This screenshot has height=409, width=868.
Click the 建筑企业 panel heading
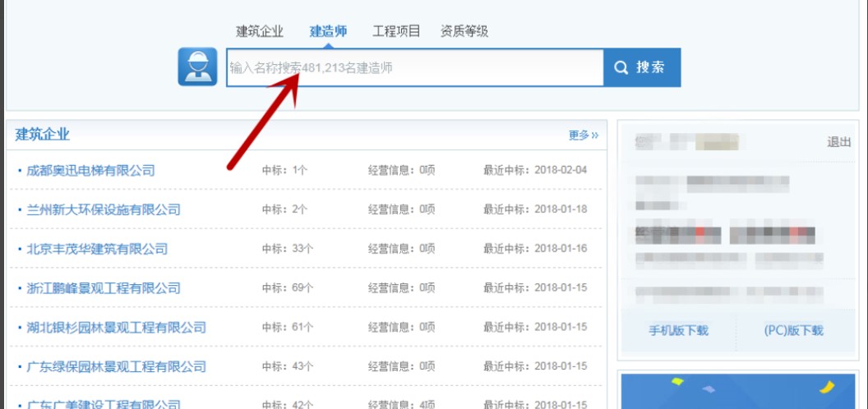[x=42, y=135]
